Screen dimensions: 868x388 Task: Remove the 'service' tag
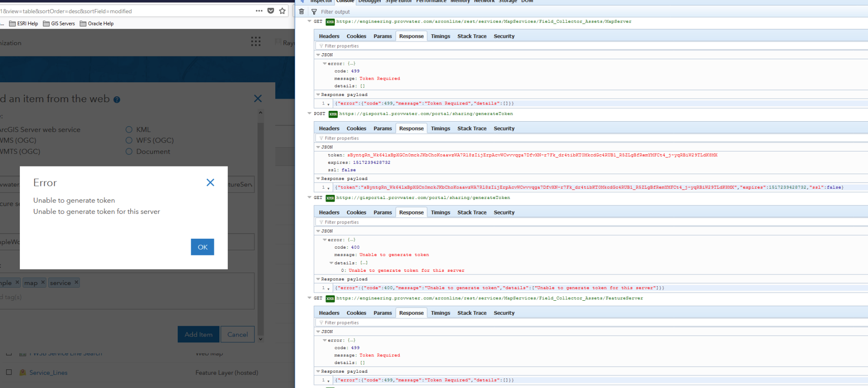pyautogui.click(x=76, y=282)
